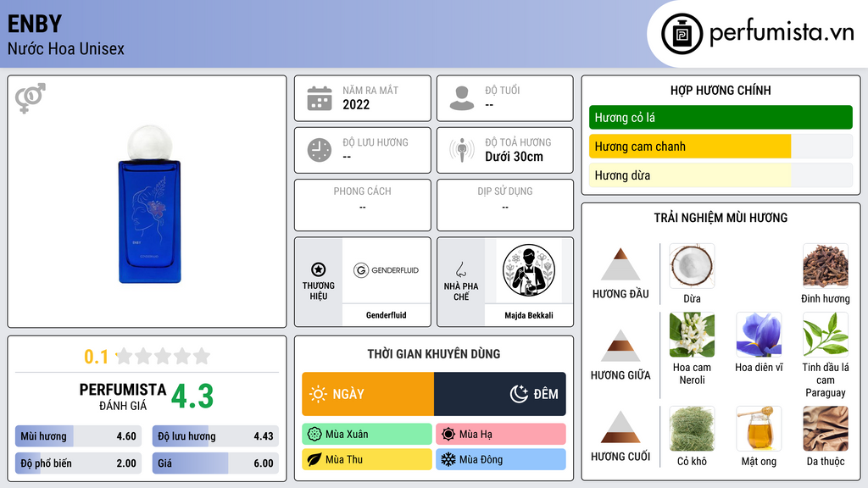This screenshot has width=868, height=488.
Task: Click the 0.1 user rating score
Action: [x=97, y=357]
